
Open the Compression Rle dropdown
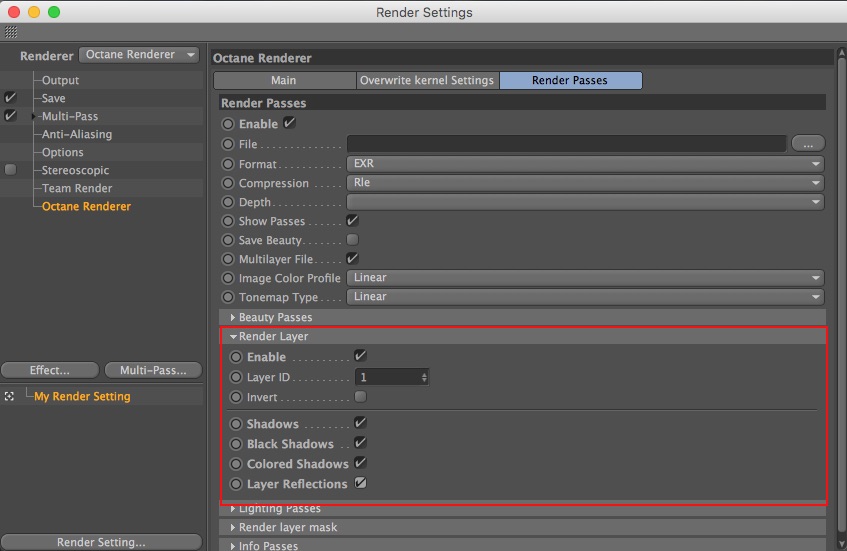[585, 183]
